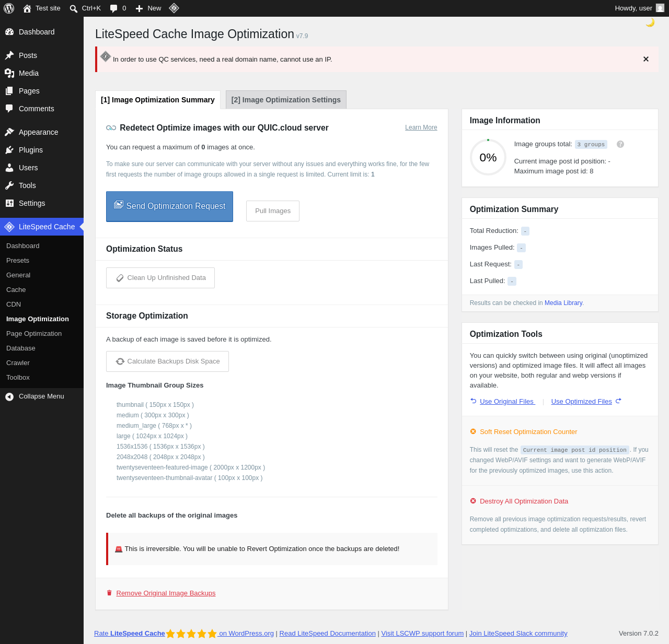669x644 pixels.
Task: Click the "3 groups" badge
Action: pos(591,145)
